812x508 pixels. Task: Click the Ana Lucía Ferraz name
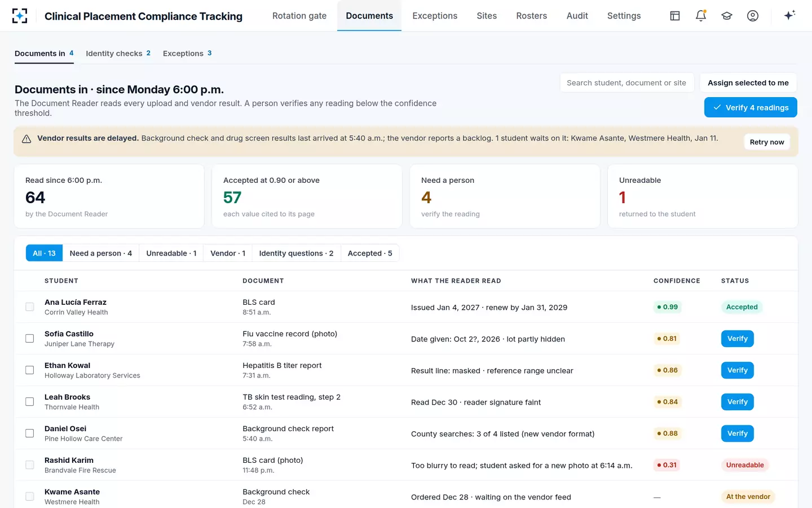coord(76,303)
